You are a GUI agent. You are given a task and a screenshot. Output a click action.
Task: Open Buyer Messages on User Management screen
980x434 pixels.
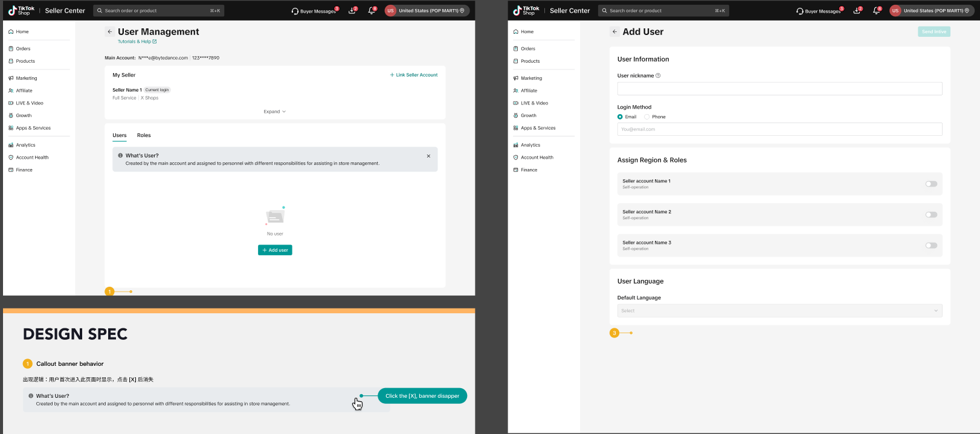[x=314, y=11]
